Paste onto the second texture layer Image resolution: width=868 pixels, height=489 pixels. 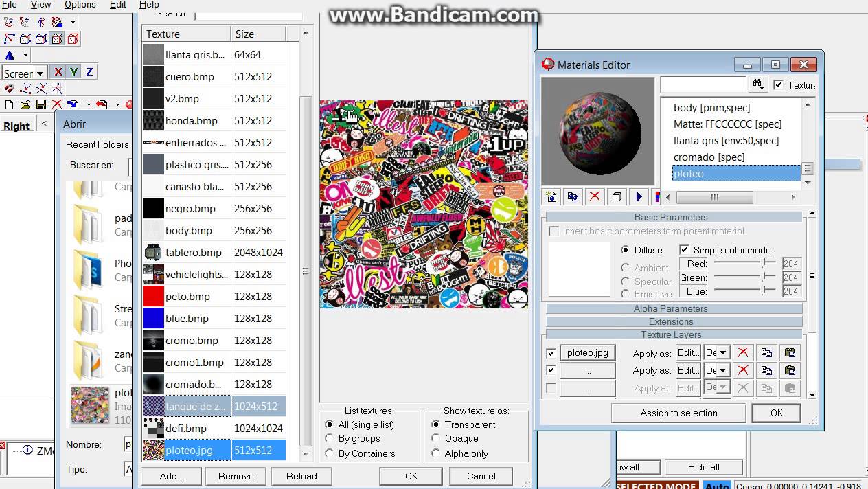(790, 370)
